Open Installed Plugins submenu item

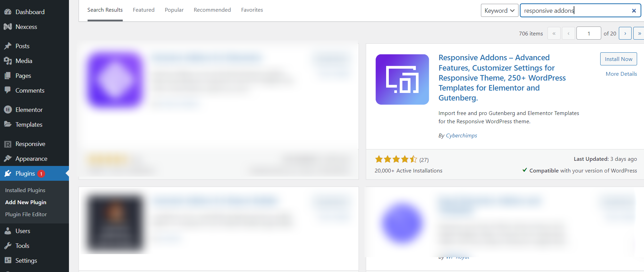[x=25, y=190]
